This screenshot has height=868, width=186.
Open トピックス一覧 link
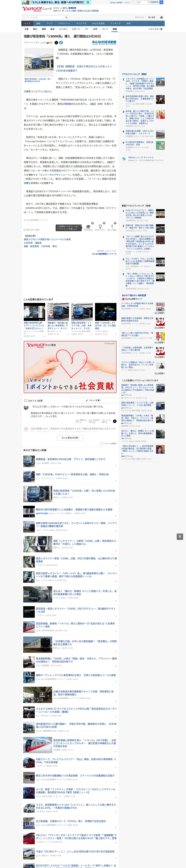coord(155,29)
